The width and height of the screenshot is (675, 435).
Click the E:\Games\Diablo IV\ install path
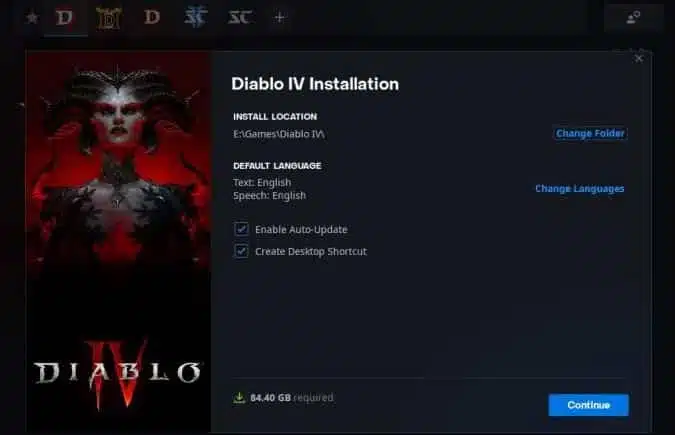click(279, 134)
